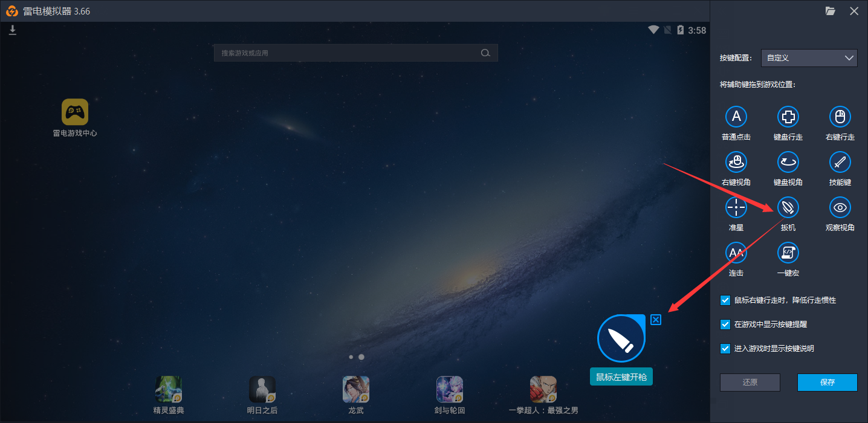The image size is (868, 423).
Task: Click the 保存 save button
Action: (828, 383)
